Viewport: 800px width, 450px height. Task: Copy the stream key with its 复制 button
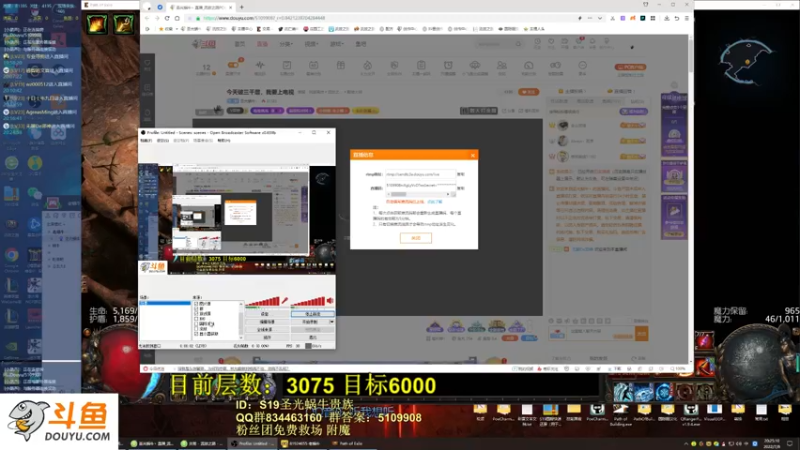click(461, 188)
